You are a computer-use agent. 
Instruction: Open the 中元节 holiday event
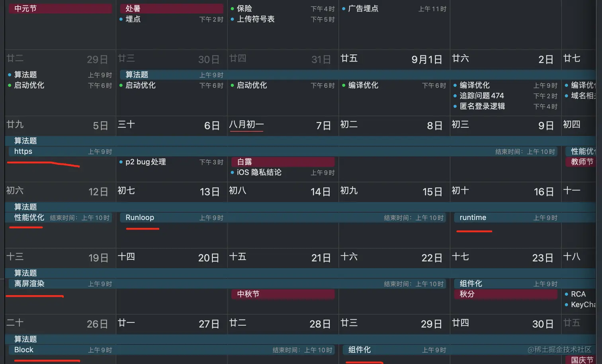[x=60, y=8]
